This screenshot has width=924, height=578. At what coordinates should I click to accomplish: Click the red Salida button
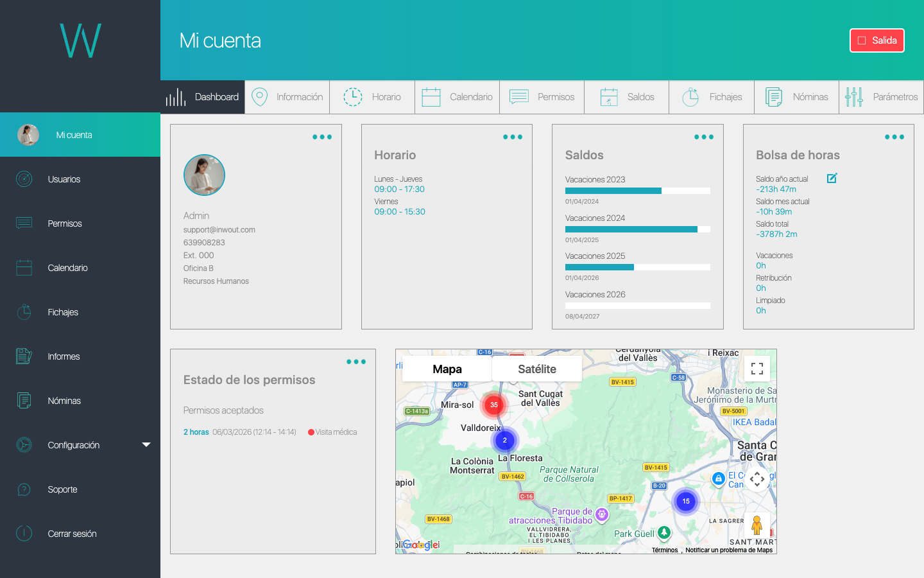pos(877,40)
